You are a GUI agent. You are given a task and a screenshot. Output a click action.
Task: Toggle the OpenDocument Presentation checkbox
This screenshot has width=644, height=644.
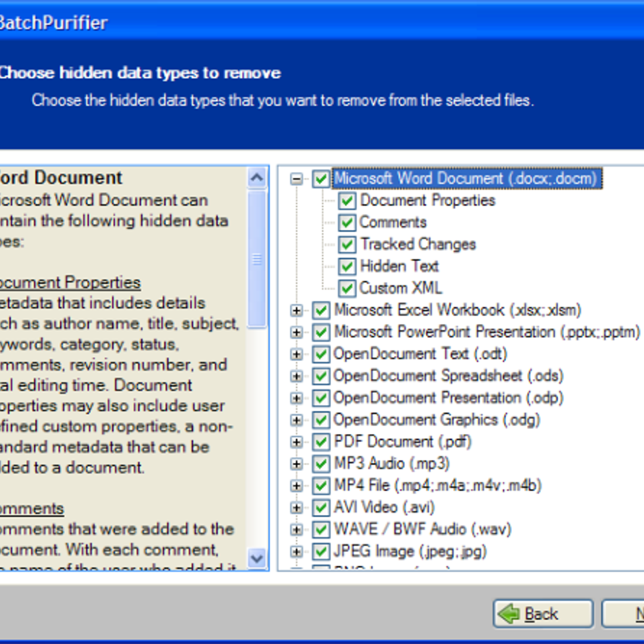321,398
